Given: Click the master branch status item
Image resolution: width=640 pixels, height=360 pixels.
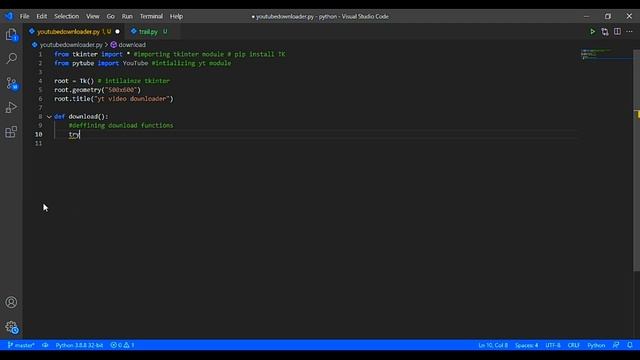Looking at the screenshot, I should coord(21,345).
